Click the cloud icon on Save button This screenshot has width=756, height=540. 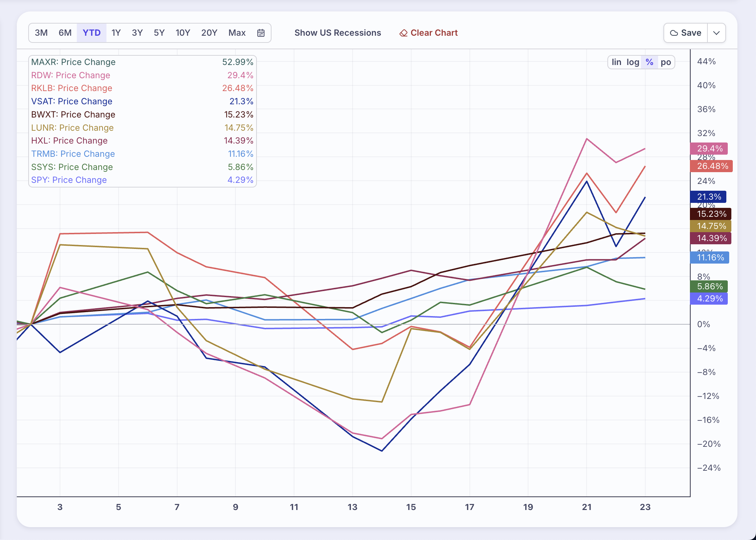tap(674, 33)
